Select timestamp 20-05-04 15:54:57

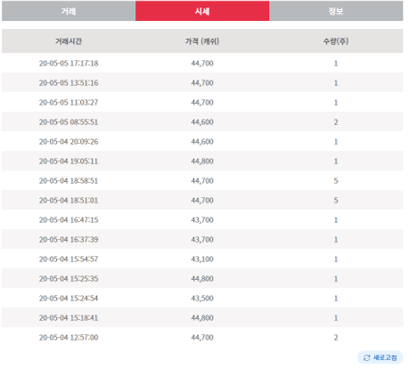pyautogui.click(x=69, y=259)
